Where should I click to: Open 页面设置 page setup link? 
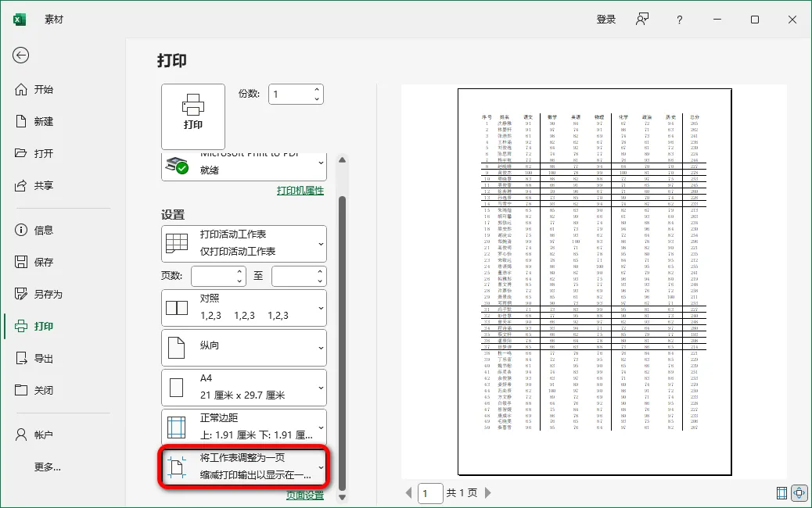click(305, 495)
